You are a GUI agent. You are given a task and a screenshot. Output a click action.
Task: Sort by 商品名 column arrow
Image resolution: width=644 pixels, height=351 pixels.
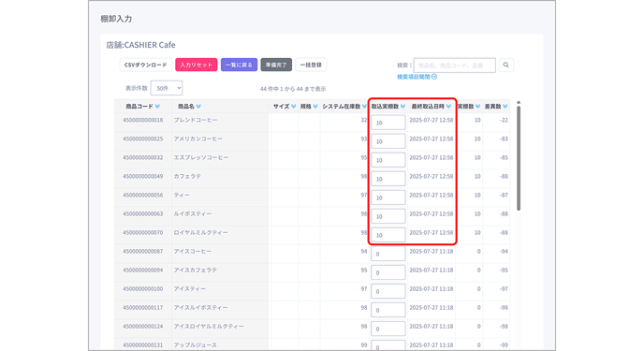click(198, 107)
